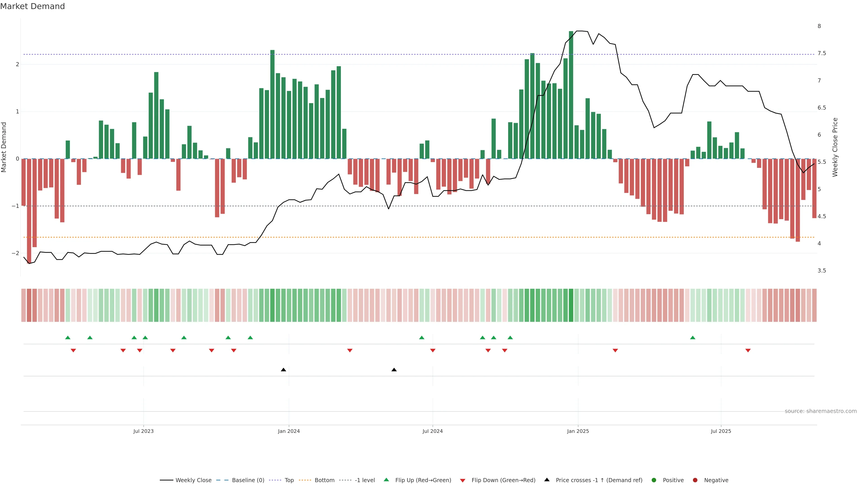The height and width of the screenshot is (488, 868).
Task: Click the -1 level legend entry
Action: (x=365, y=480)
